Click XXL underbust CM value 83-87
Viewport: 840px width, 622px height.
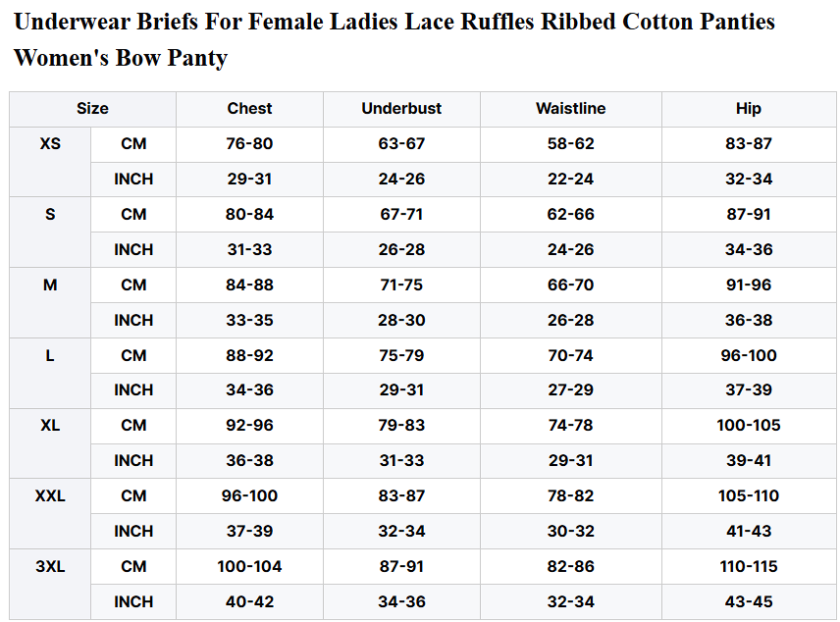401,496
